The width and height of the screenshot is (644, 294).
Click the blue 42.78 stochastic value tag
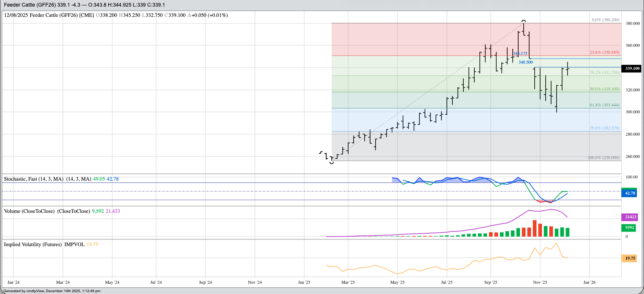point(630,193)
